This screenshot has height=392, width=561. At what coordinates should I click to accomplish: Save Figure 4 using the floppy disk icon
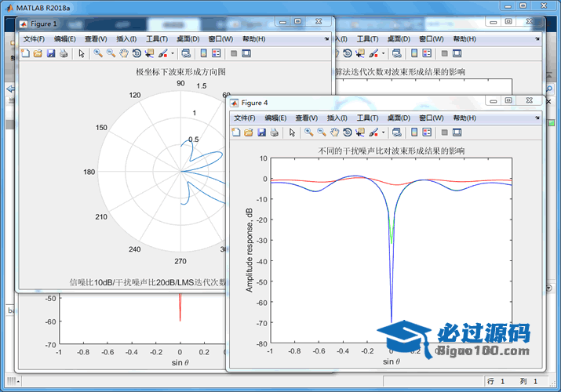[x=262, y=132]
